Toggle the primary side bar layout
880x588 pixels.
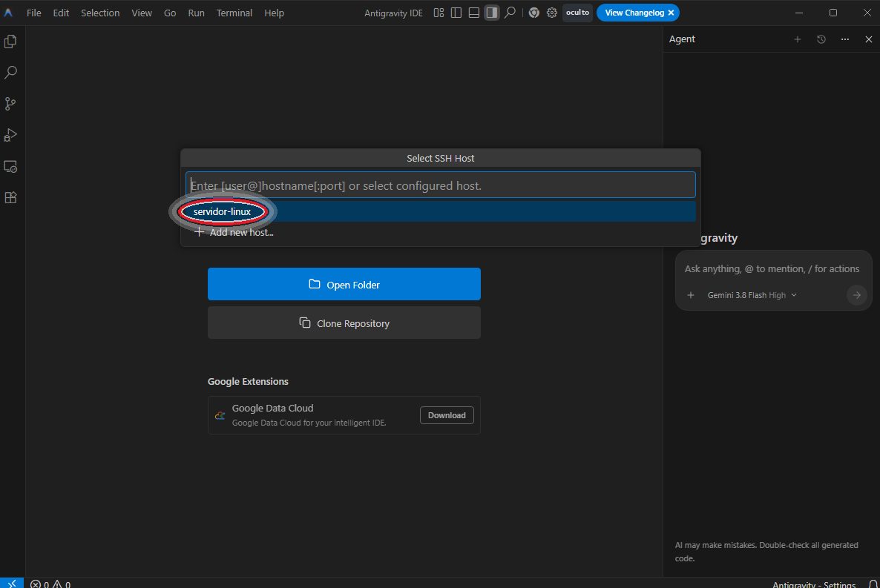(456, 13)
